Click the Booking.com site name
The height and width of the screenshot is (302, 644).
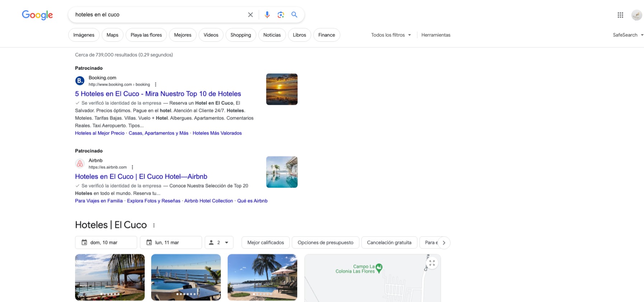102,78
